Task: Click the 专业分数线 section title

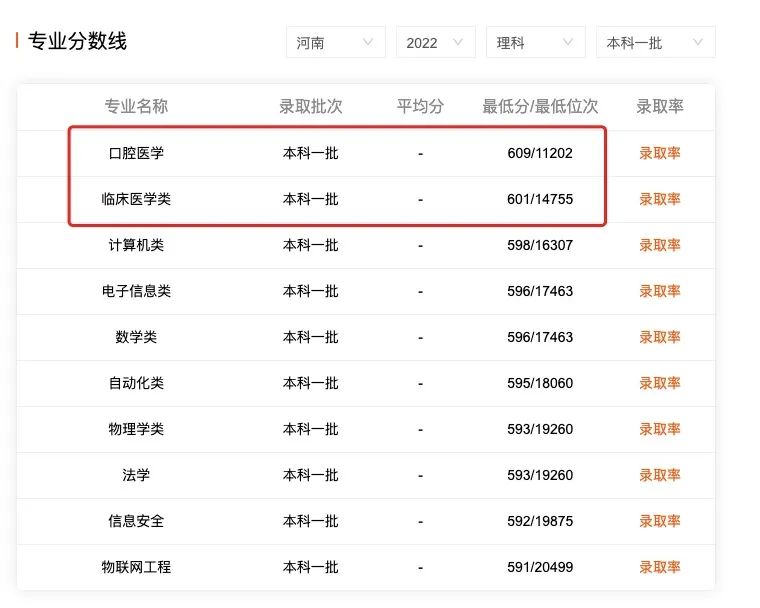Action: [77, 41]
